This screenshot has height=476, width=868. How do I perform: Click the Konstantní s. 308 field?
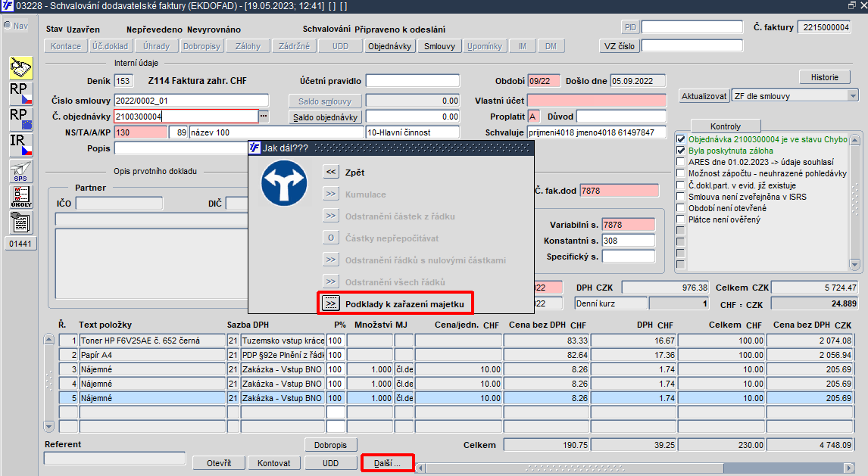tap(629, 241)
